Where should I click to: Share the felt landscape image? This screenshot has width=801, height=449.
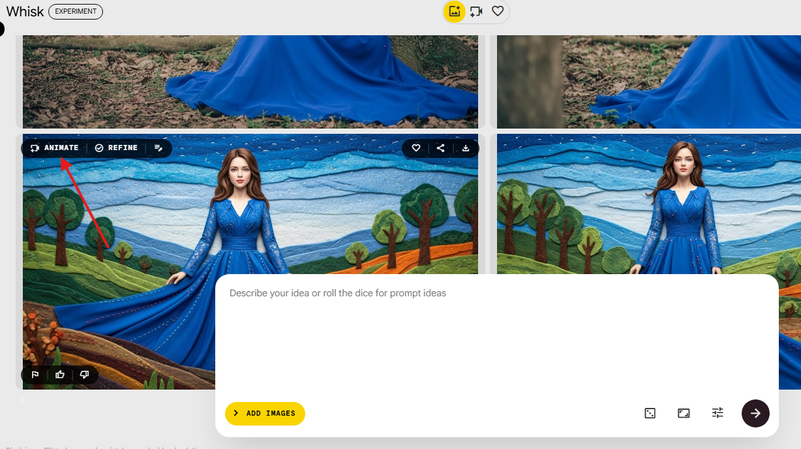[x=440, y=148]
